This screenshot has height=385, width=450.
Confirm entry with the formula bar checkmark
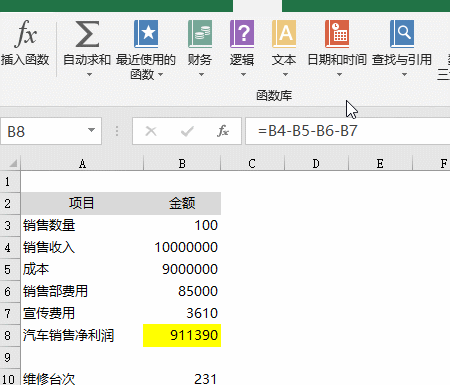tap(187, 131)
